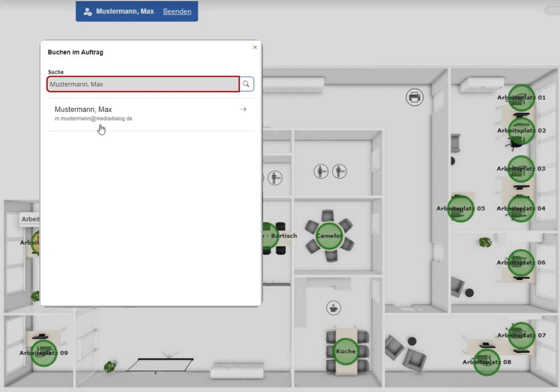Choose Mustermann, Max from search results

coord(151,114)
